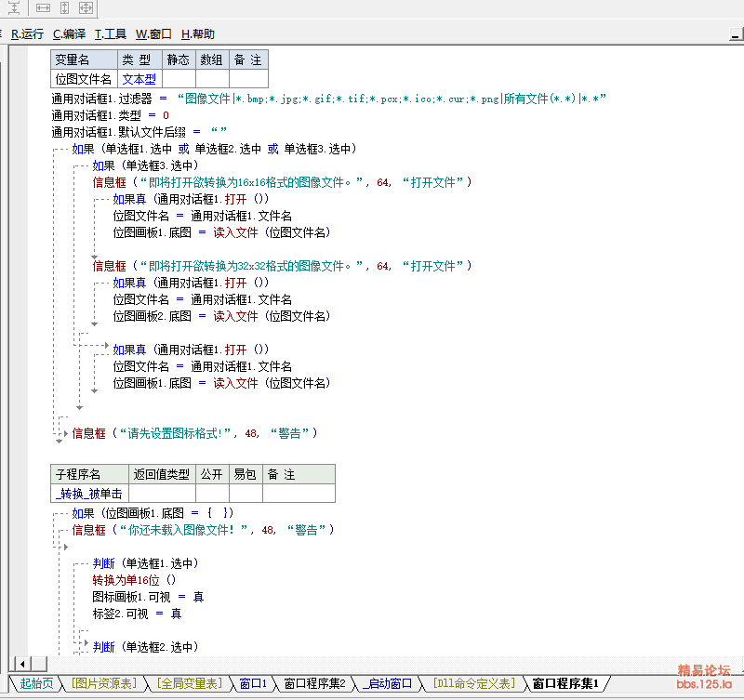The height and width of the screenshot is (700, 744).
Task: Click the 转换为单16位 () call line
Action: [x=134, y=580]
